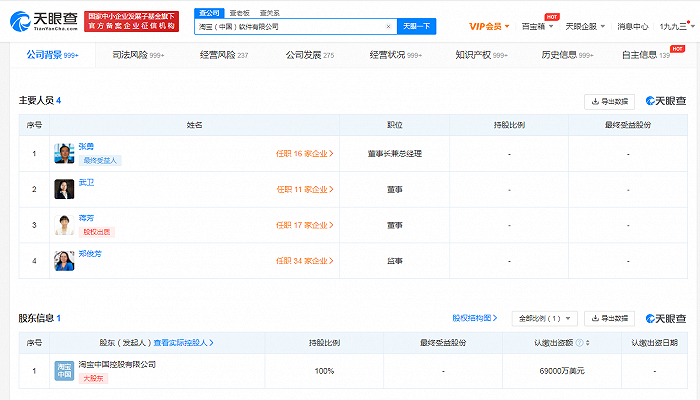Click the fourth-row supervisor's avatar
This screenshot has width=700, height=400.
click(64, 261)
